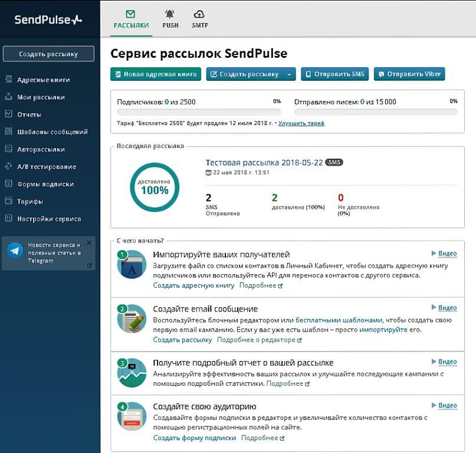Image resolution: width=476 pixels, height=453 pixels.
Task: Click Отправить SMS button
Action: [x=335, y=74]
